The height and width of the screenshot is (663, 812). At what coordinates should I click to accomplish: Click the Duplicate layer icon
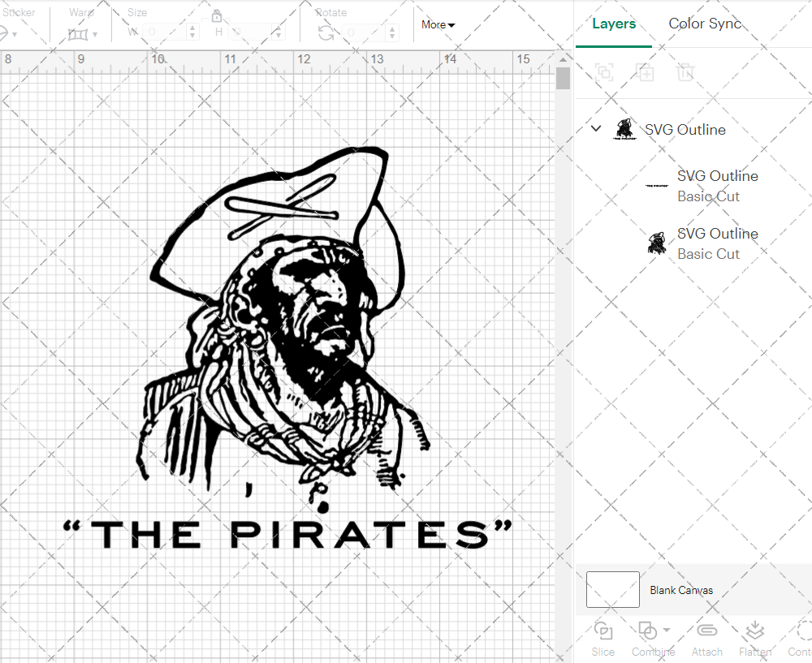(645, 72)
